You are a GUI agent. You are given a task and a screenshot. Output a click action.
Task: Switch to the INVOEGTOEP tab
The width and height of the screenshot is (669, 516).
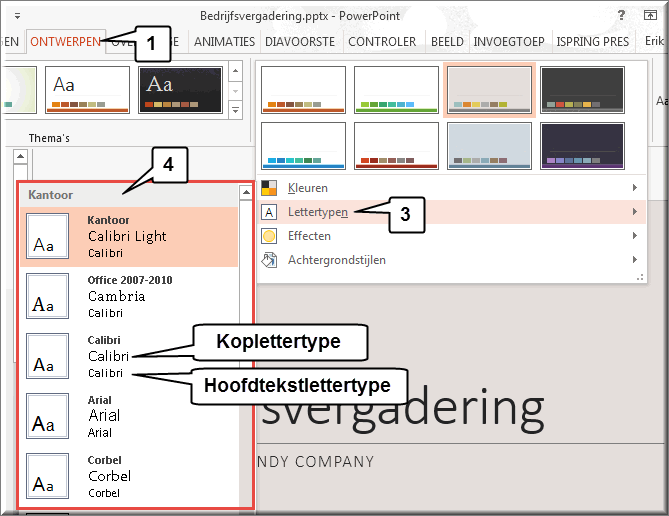(509, 42)
